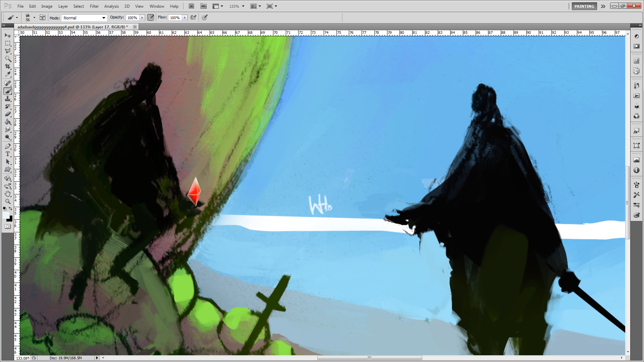This screenshot has width=644, height=362.
Task: Click the PAINTING workspace button
Action: [x=584, y=6]
